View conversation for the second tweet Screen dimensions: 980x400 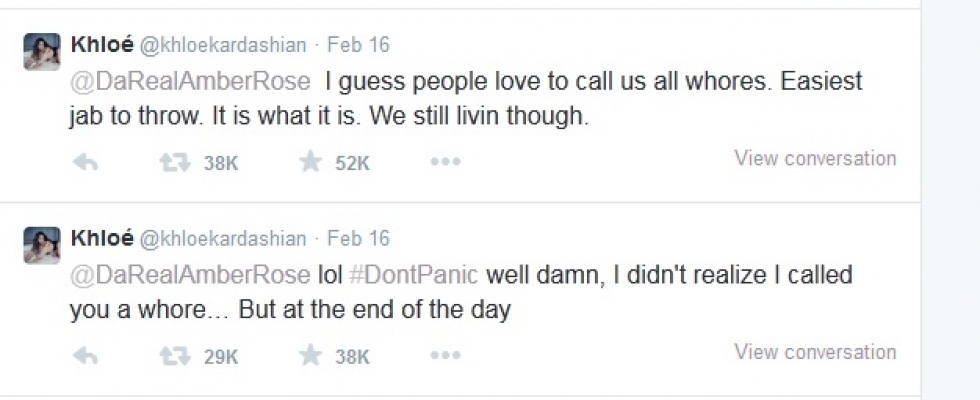pyautogui.click(x=814, y=352)
